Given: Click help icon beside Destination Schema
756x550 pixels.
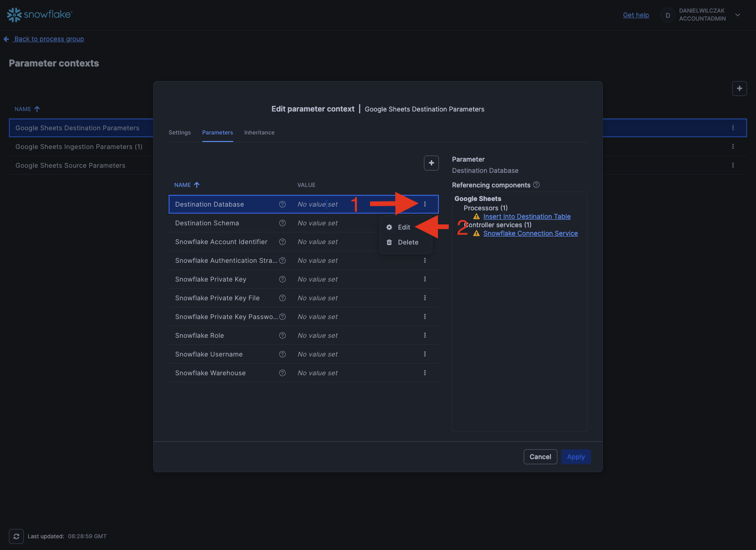Looking at the screenshot, I should click(282, 223).
